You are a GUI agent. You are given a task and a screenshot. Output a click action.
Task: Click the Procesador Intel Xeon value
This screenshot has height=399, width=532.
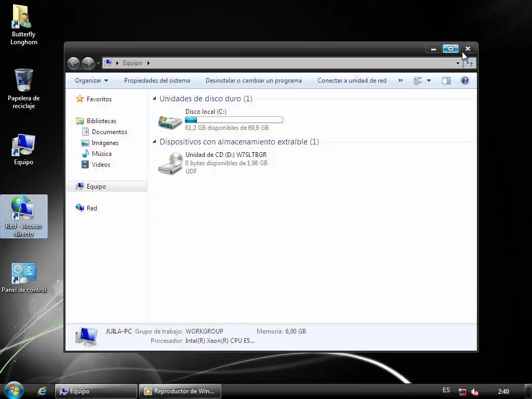point(220,341)
